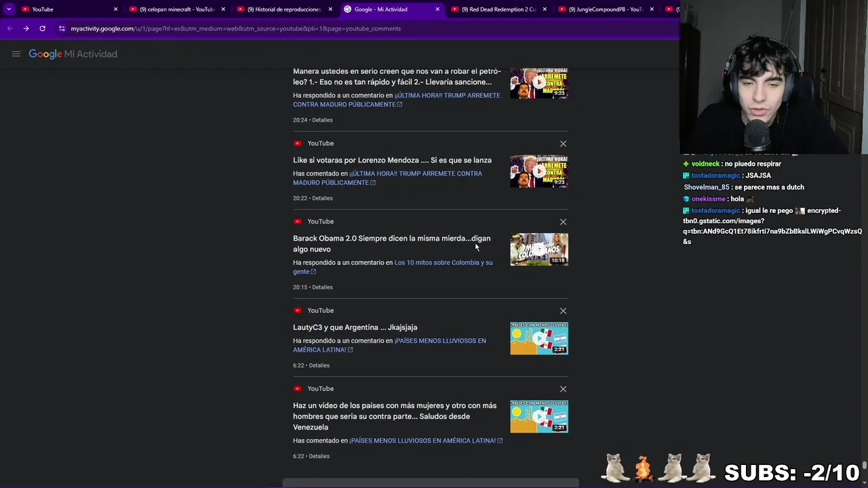Screen dimensions: 868x488
Task: Switch to Red Dead Redemption 2 tab
Action: [498, 9]
